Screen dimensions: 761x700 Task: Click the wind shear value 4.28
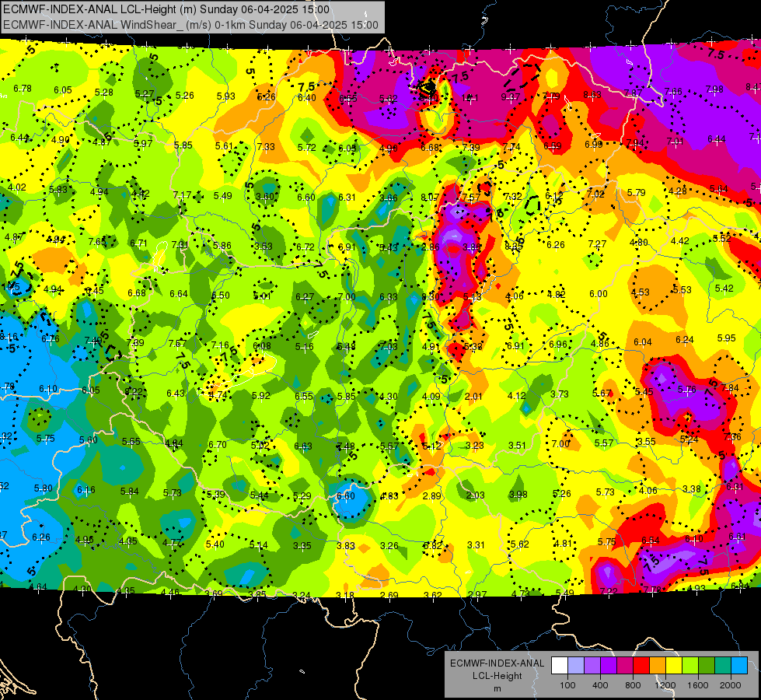pyautogui.click(x=678, y=191)
